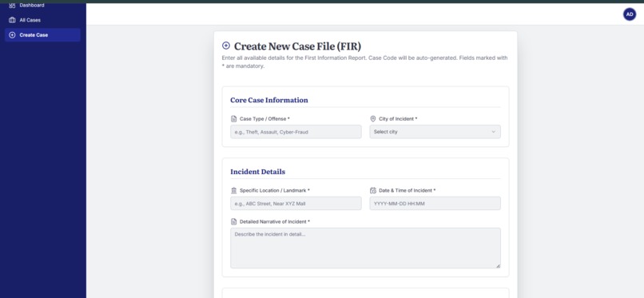
Task: Click the Specific Location / Landmark * label
Action: [x=275, y=190]
